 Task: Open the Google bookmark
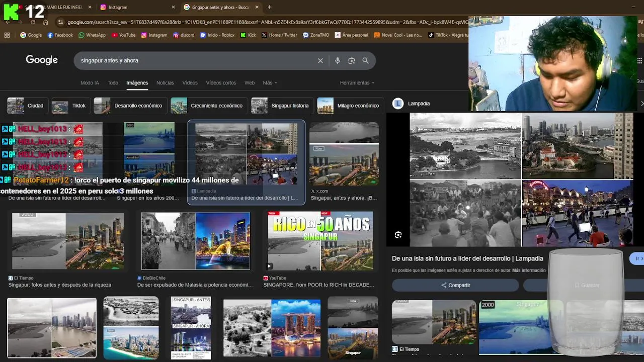31,35
